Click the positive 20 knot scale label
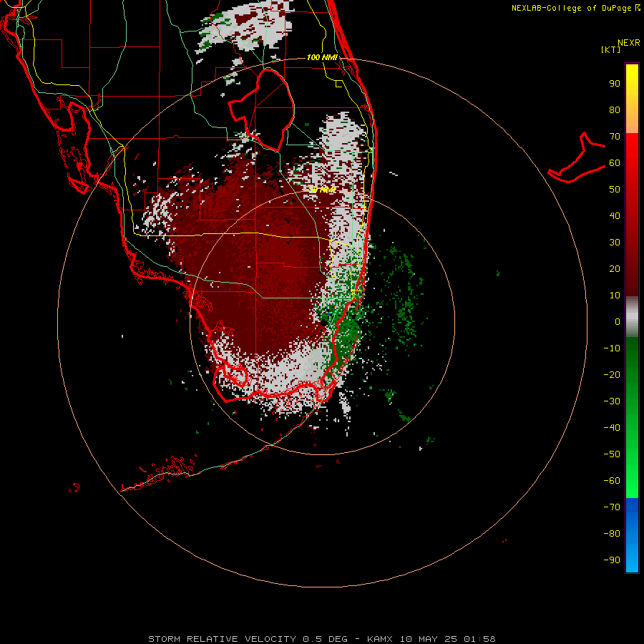Image resolution: width=644 pixels, height=644 pixels. coord(615,269)
